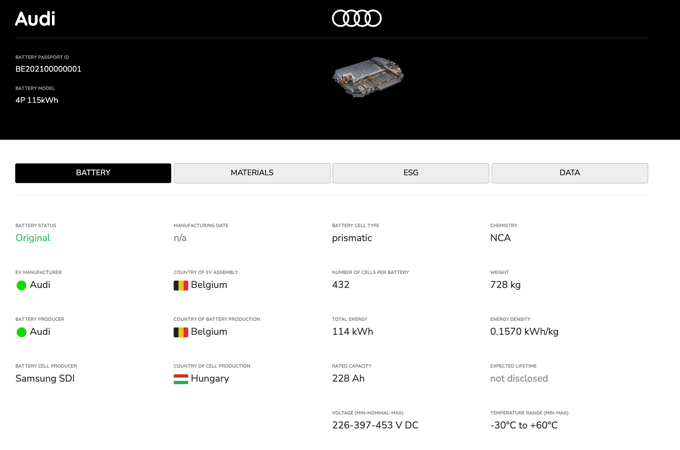This screenshot has width=680, height=450.
Task: Click the Audi text under EV manufacturer
Action: (x=40, y=285)
